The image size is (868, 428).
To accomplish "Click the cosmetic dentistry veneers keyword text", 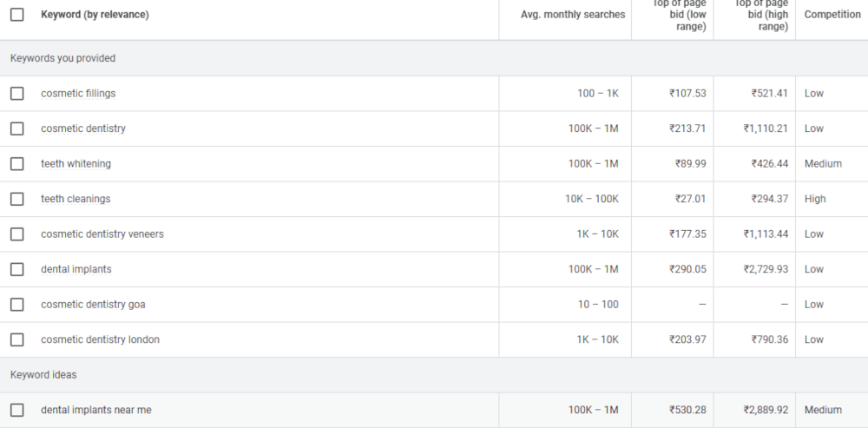I will [x=102, y=234].
